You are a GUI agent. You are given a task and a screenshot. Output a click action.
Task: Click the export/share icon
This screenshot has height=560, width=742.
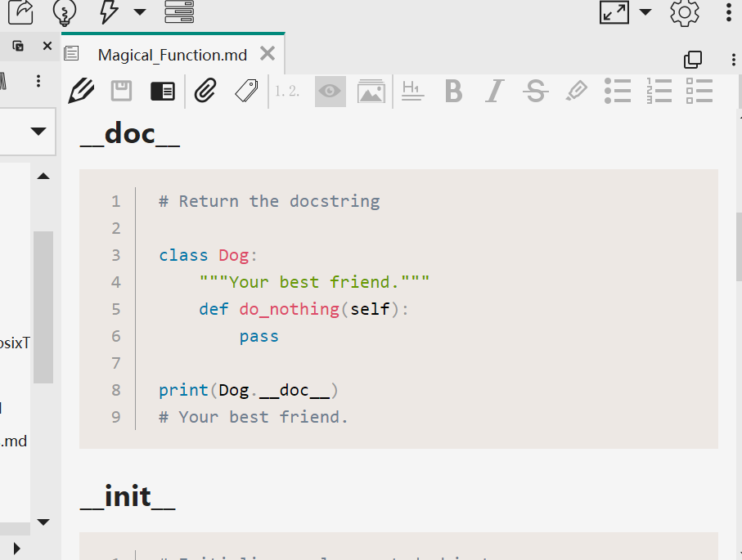coord(20,11)
